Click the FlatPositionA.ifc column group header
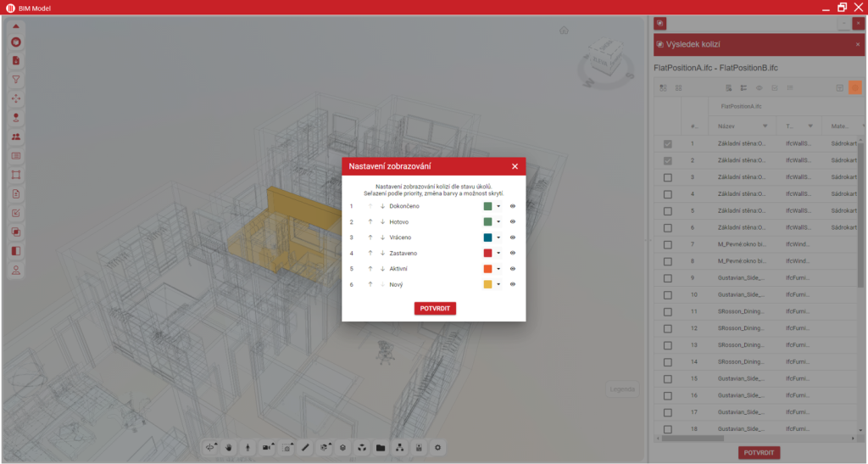The height and width of the screenshot is (464, 868). tap(742, 107)
